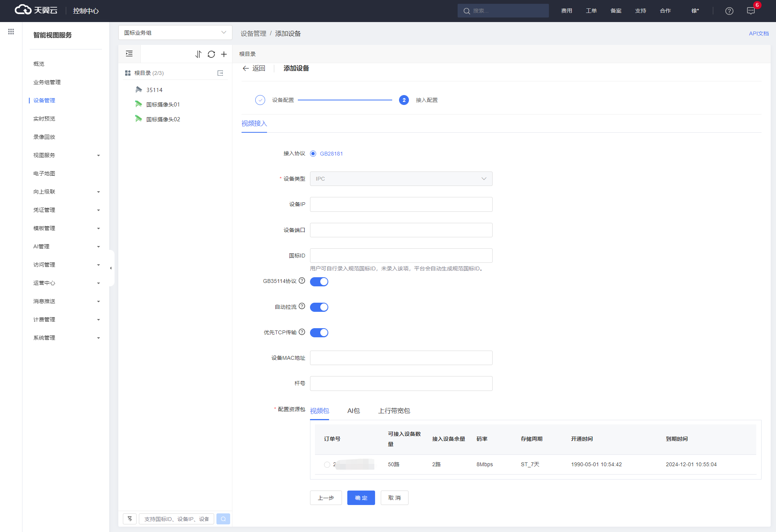Open the 国标业务组 dropdown
The width and height of the screenshot is (776, 532).
tap(175, 33)
